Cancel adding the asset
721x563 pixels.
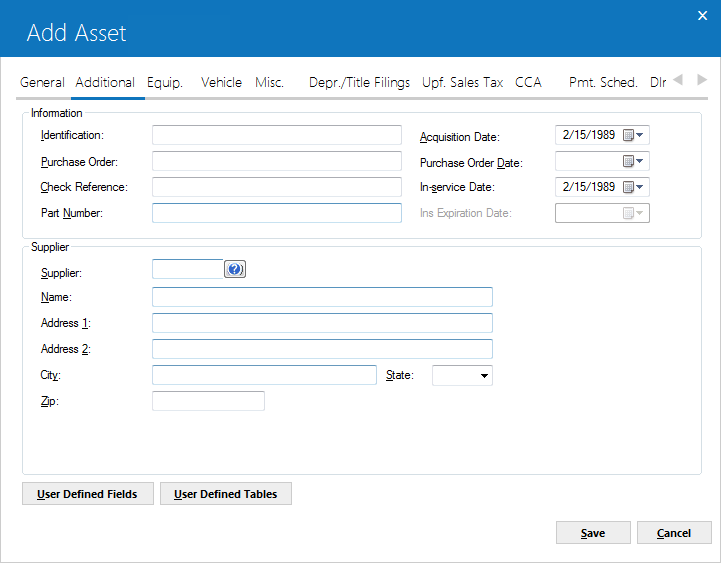point(674,533)
